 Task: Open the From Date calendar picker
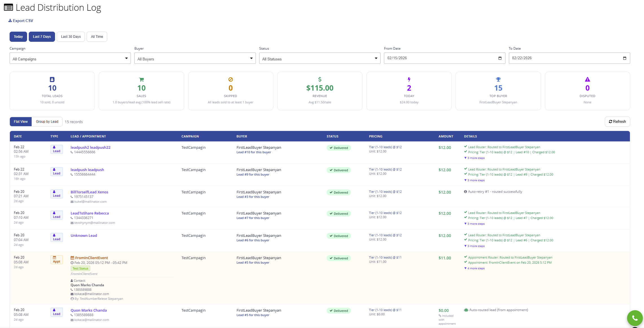tap(499, 58)
